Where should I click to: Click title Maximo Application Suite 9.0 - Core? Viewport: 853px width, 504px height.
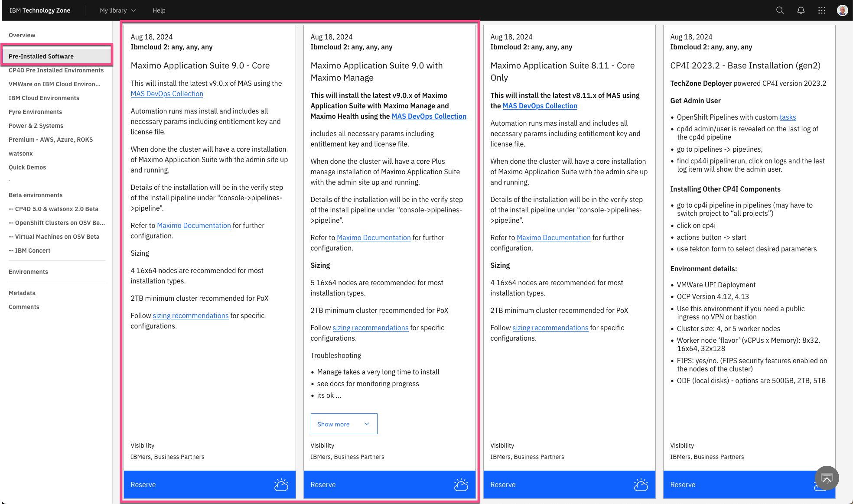point(200,65)
